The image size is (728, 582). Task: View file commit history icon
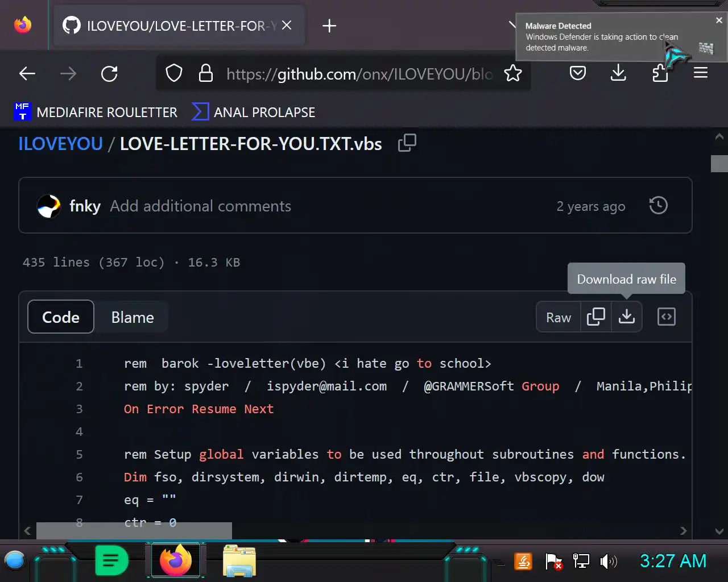click(658, 206)
